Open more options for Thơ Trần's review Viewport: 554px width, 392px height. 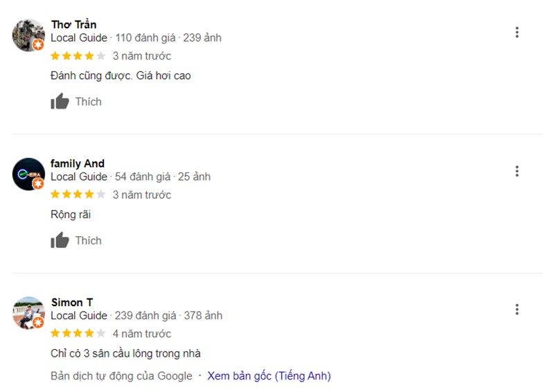pyautogui.click(x=517, y=33)
